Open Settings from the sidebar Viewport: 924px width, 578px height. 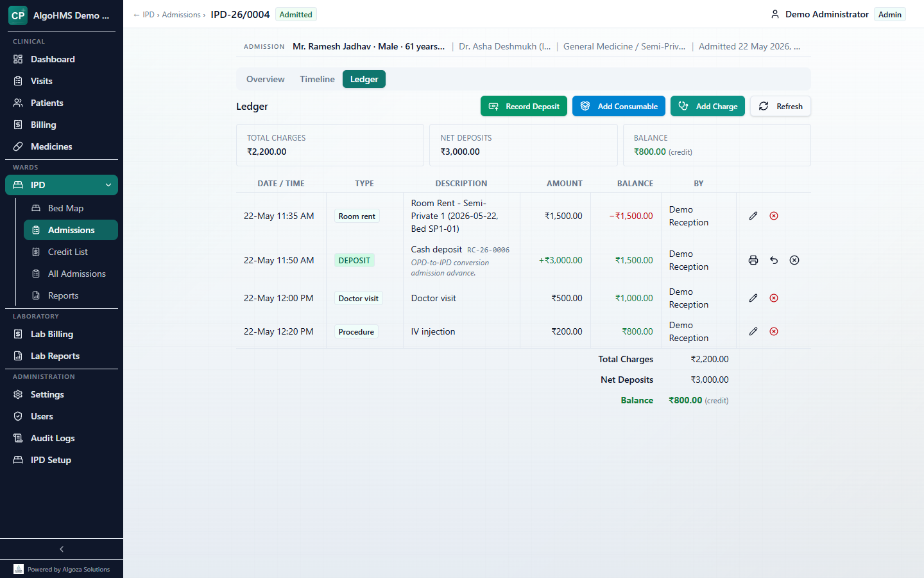pos(62,394)
